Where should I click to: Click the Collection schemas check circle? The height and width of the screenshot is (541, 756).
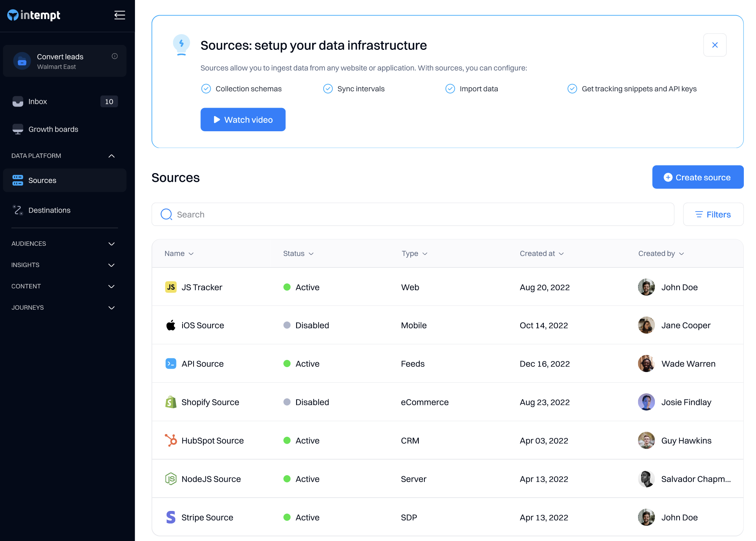click(x=206, y=89)
